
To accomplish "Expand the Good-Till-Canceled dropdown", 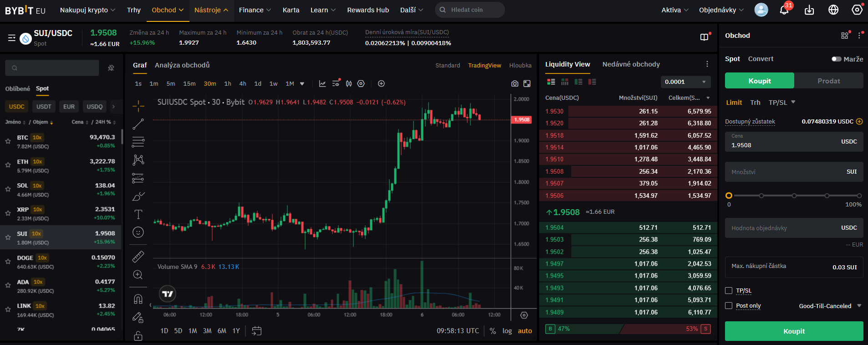I will click(830, 306).
